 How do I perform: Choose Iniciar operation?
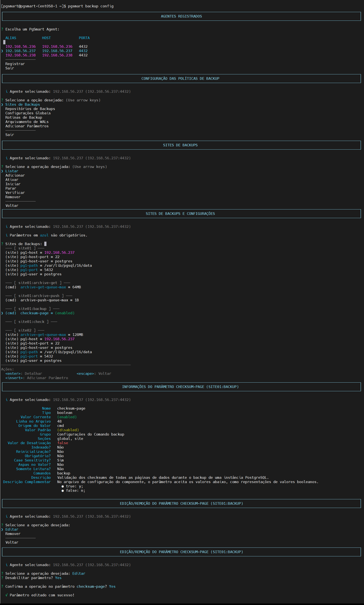click(x=13, y=184)
